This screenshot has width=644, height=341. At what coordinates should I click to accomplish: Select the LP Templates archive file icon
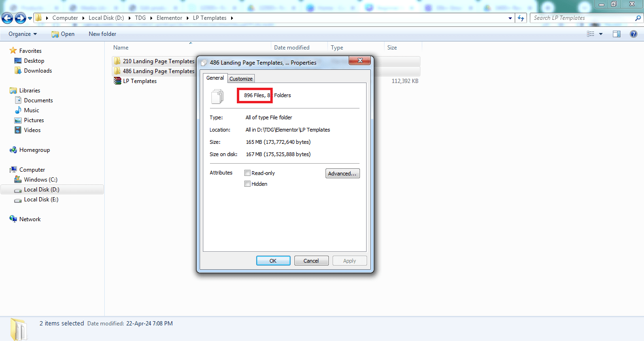pyautogui.click(x=117, y=81)
